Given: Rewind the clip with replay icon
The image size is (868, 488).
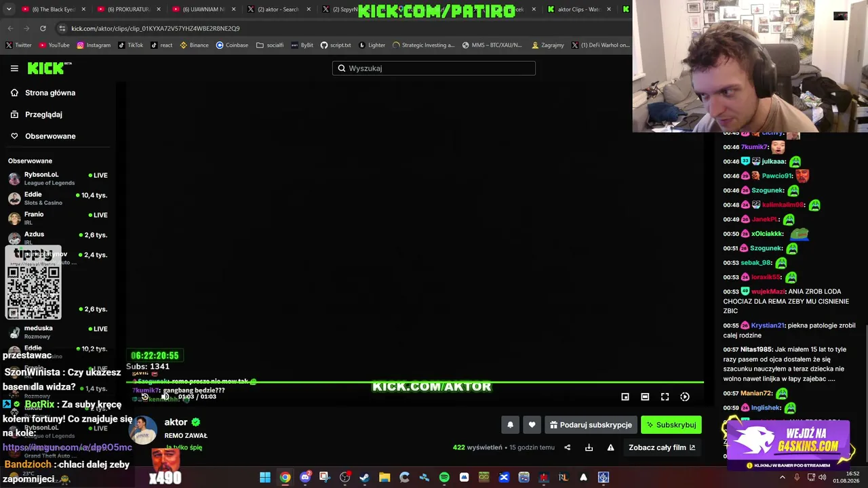Looking at the screenshot, I should pyautogui.click(x=144, y=396).
